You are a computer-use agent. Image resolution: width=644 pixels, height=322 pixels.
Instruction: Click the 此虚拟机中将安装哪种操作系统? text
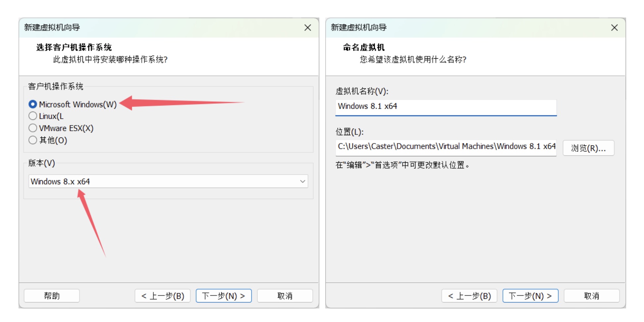tap(110, 60)
